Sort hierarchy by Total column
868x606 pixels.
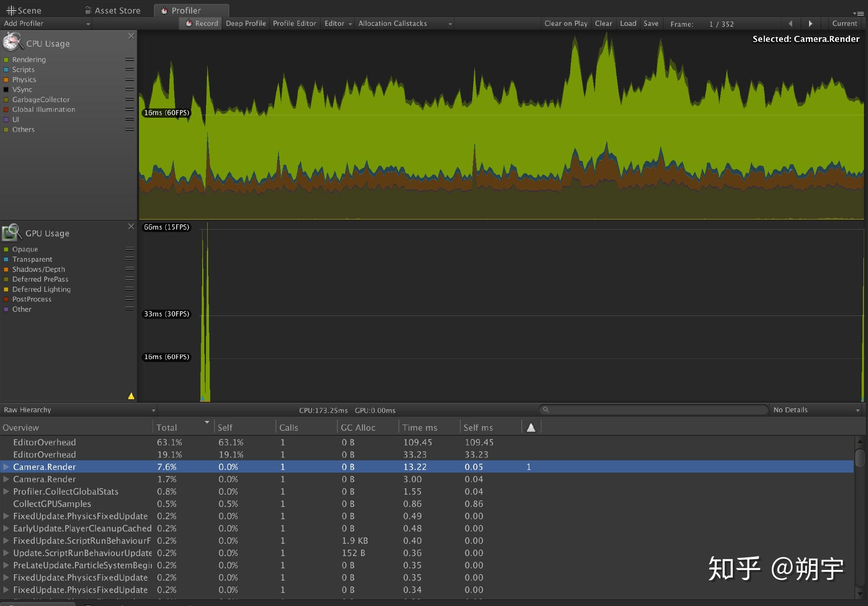point(183,427)
